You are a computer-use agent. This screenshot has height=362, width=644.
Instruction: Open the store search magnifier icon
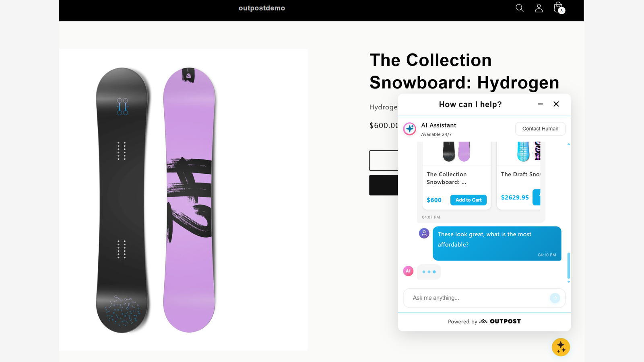click(520, 8)
